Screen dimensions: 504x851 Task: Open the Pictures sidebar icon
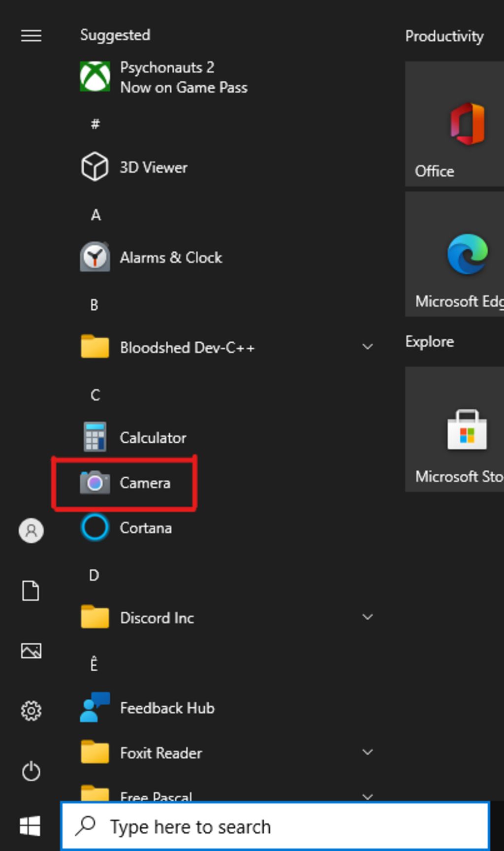(x=31, y=651)
